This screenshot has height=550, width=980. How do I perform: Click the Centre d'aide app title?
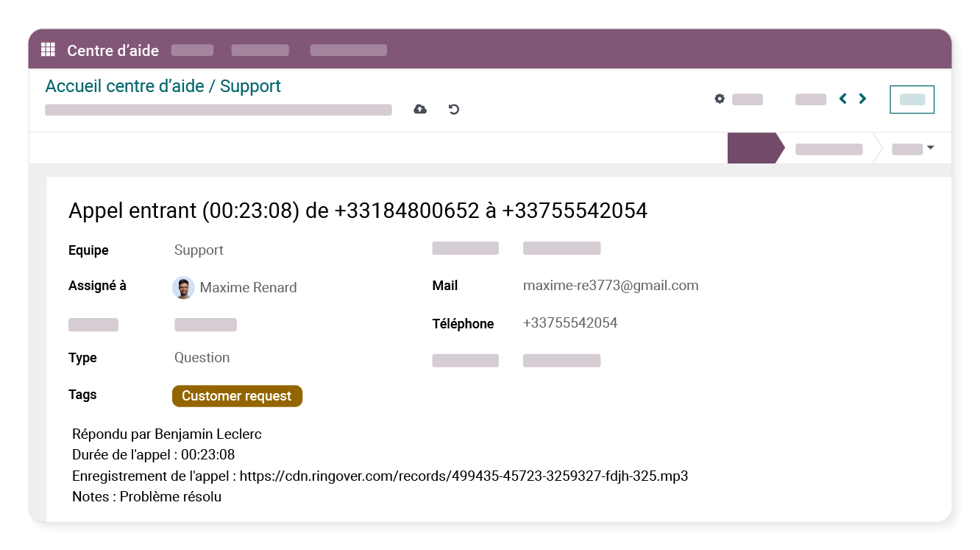click(113, 50)
